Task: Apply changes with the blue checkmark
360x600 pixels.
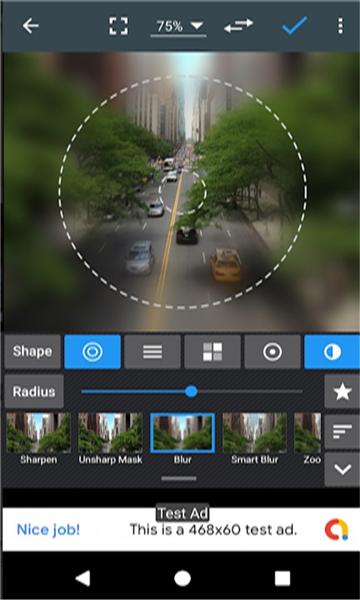Action: [295, 26]
